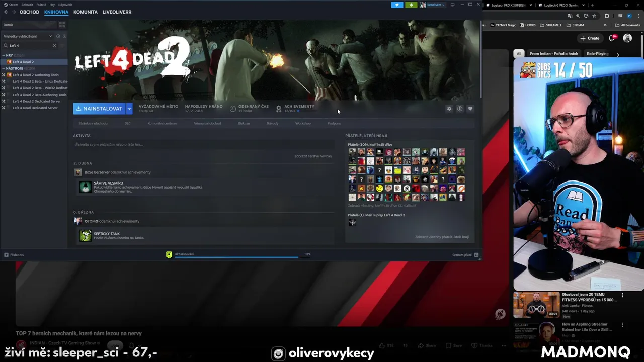Open Steam notifications bell
Screen dimensions: 644x362
pos(411,5)
